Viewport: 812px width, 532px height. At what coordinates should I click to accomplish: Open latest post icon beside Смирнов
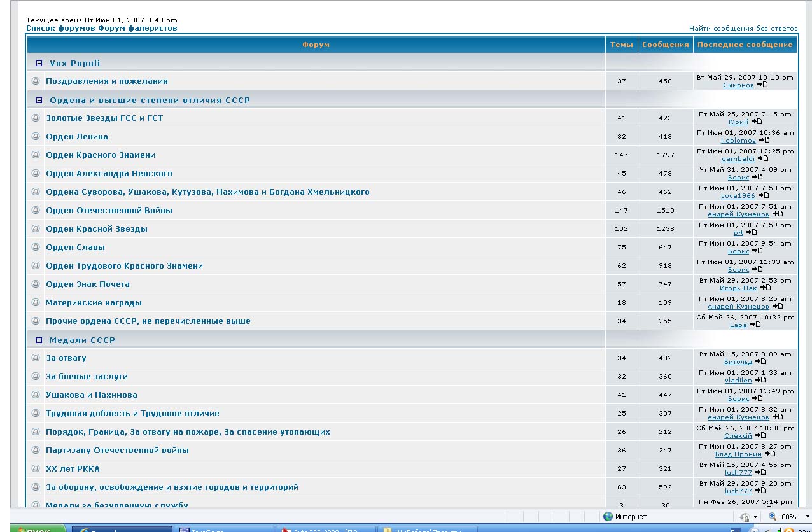coord(763,85)
